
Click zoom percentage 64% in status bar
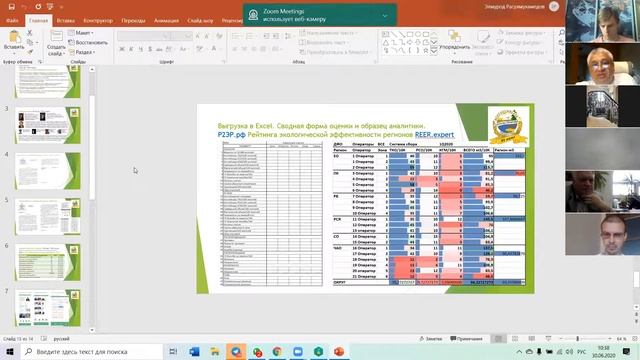click(x=621, y=339)
